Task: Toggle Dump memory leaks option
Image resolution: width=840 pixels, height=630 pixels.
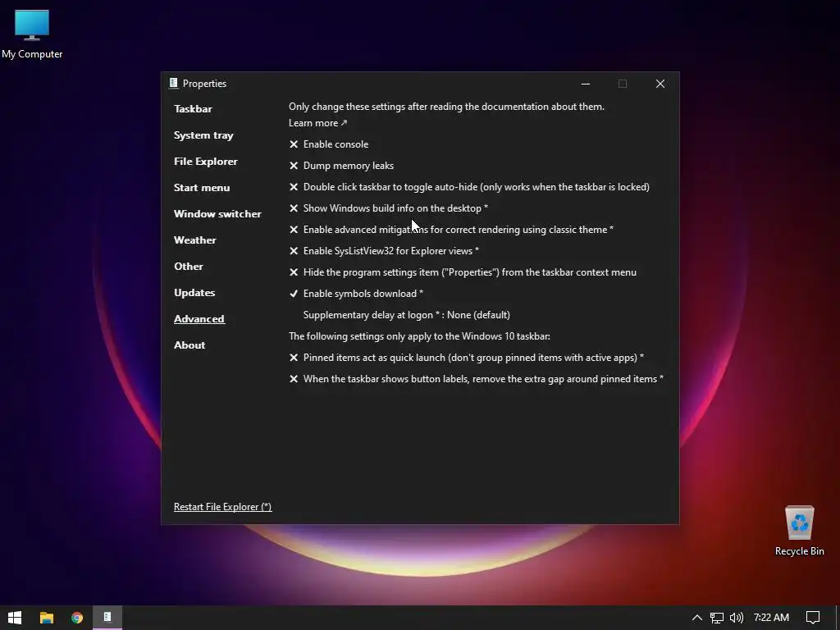Action: (341, 166)
